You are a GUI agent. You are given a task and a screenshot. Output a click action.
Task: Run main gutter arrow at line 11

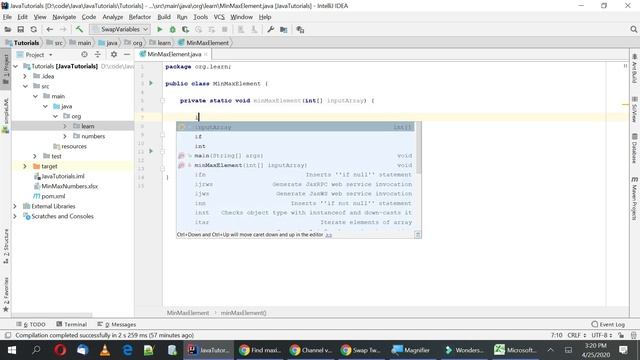click(151, 151)
